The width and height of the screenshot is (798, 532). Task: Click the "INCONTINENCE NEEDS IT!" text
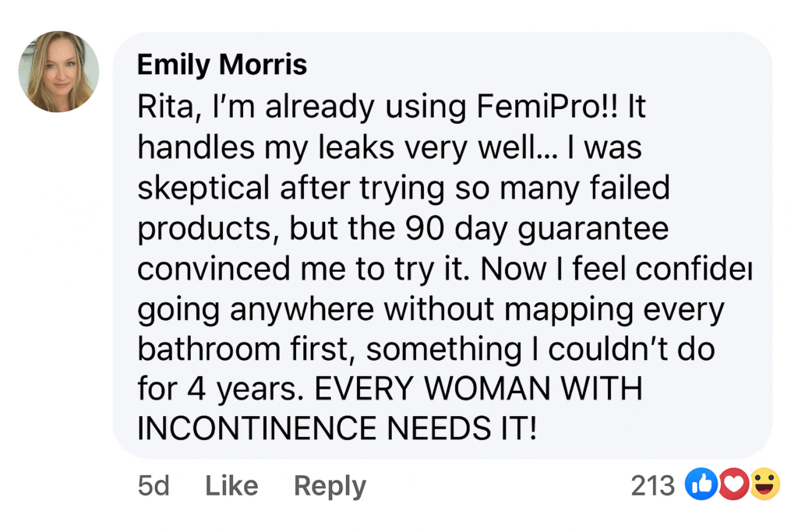[337, 430]
